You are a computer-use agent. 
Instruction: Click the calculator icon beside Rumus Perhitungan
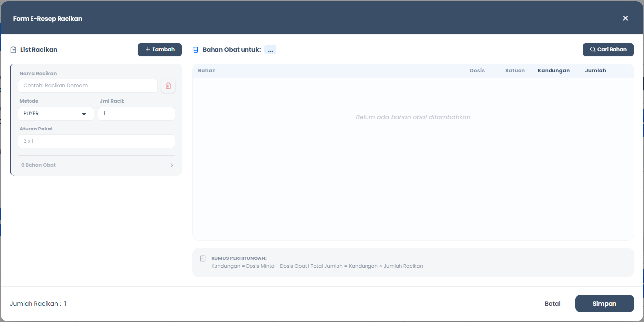203,258
